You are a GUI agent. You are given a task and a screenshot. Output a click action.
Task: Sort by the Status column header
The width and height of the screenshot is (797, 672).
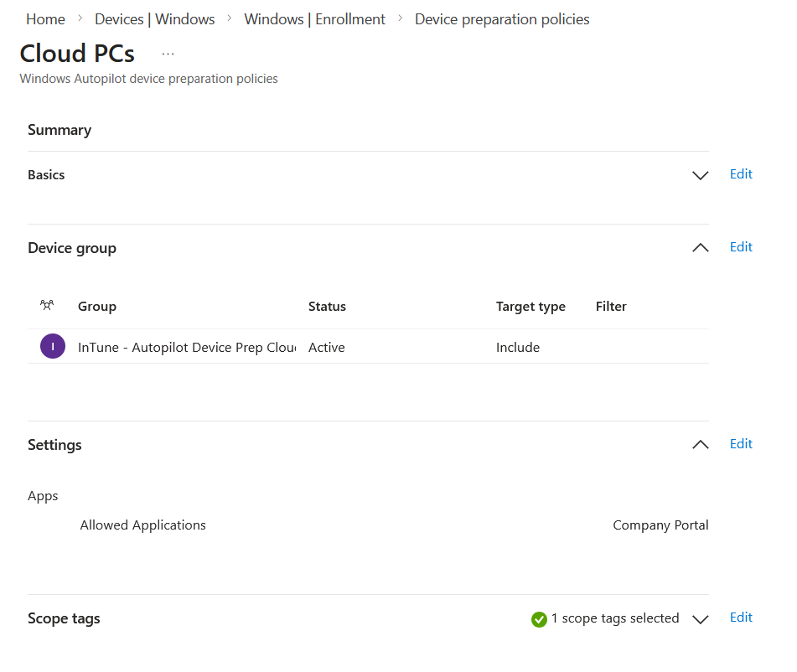(x=327, y=307)
